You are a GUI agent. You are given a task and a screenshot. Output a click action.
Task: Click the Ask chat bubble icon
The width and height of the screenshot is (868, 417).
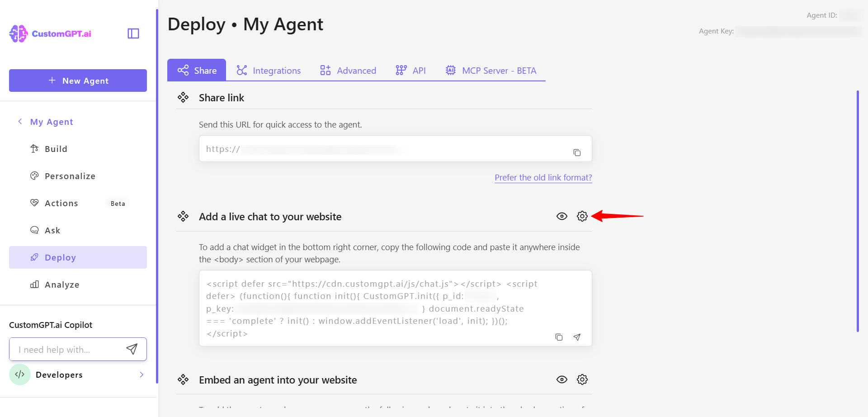34,230
